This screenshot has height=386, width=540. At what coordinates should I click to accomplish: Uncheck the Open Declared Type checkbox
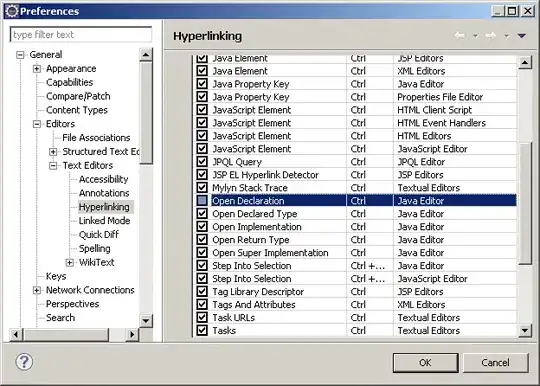pyautogui.click(x=202, y=213)
